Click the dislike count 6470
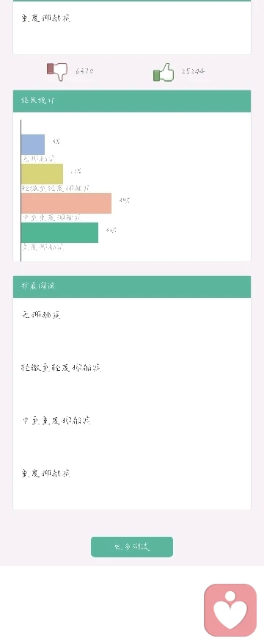The height and width of the screenshot is (644, 264). pos(84,71)
